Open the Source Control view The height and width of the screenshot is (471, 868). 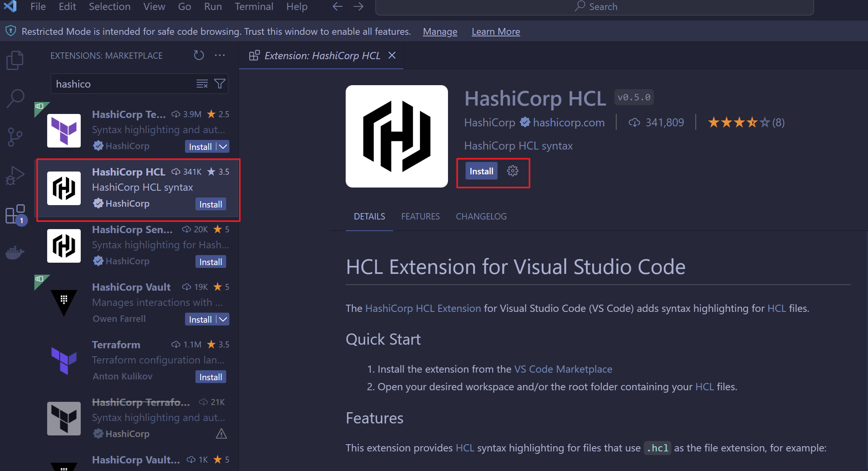pos(15,137)
